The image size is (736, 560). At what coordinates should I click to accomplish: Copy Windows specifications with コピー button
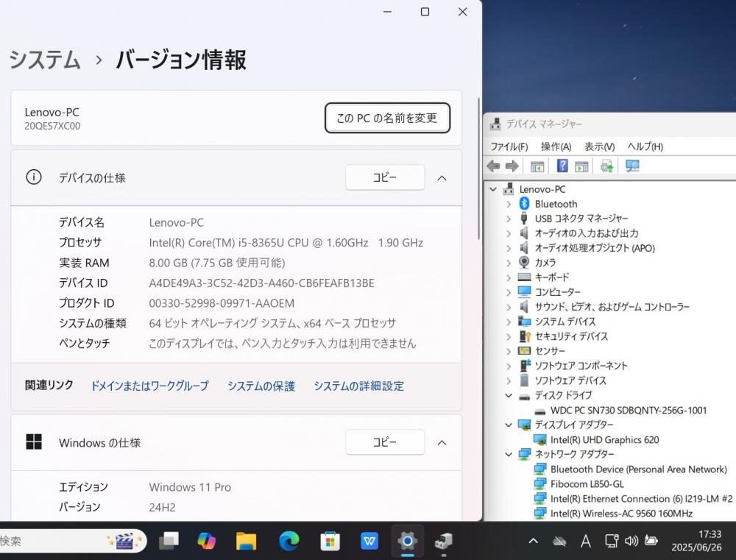385,442
